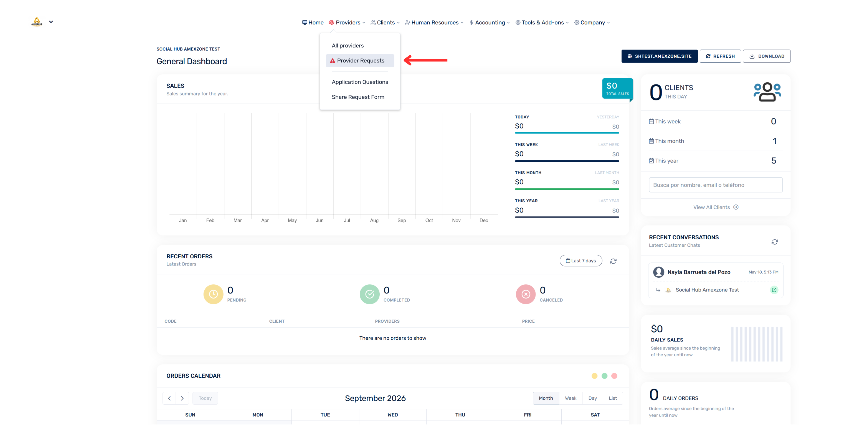Open the Tools & Add-ons menu
The width and height of the screenshot is (868, 434).
coord(542,22)
